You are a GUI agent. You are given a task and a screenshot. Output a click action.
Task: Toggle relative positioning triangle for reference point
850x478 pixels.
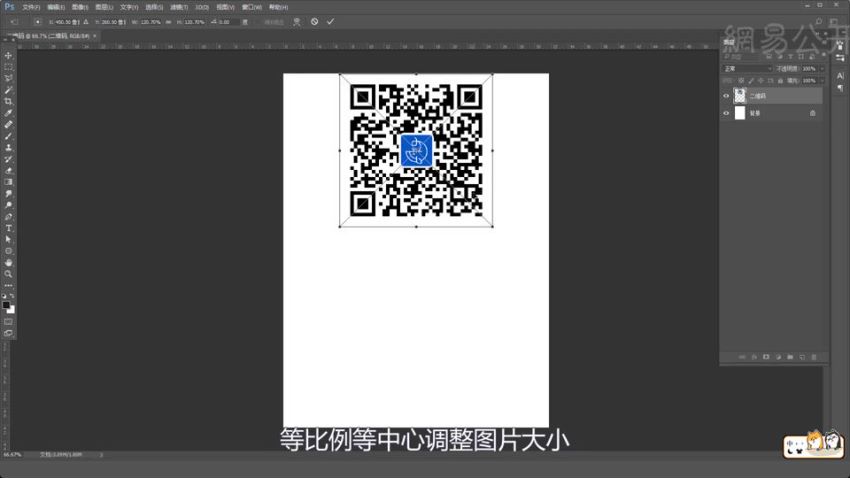click(86, 22)
